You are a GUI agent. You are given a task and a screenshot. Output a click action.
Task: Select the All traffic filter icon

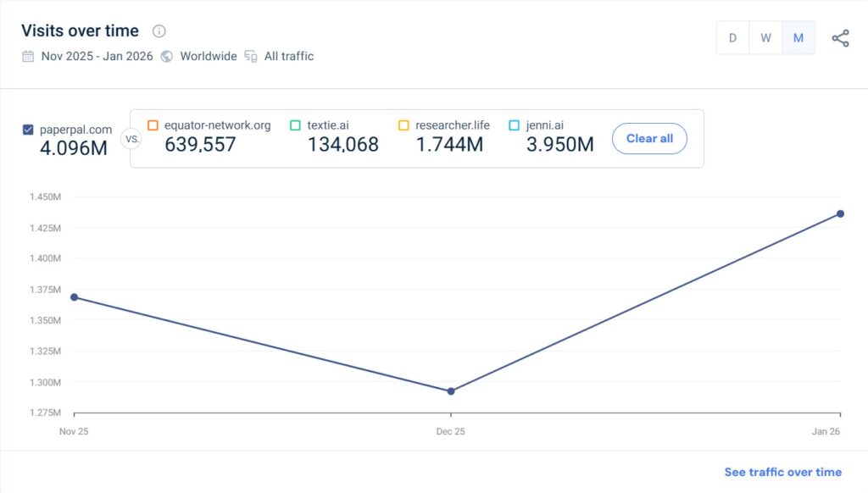click(x=250, y=56)
